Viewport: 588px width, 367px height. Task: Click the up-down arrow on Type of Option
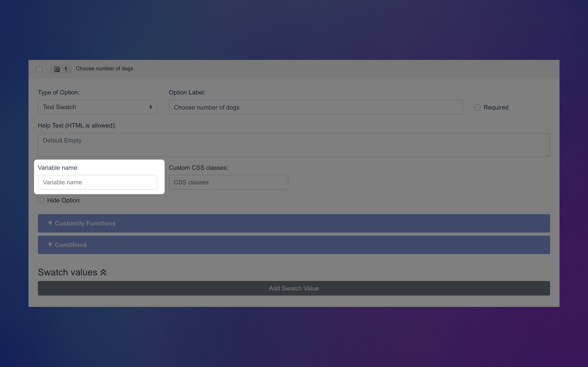151,107
